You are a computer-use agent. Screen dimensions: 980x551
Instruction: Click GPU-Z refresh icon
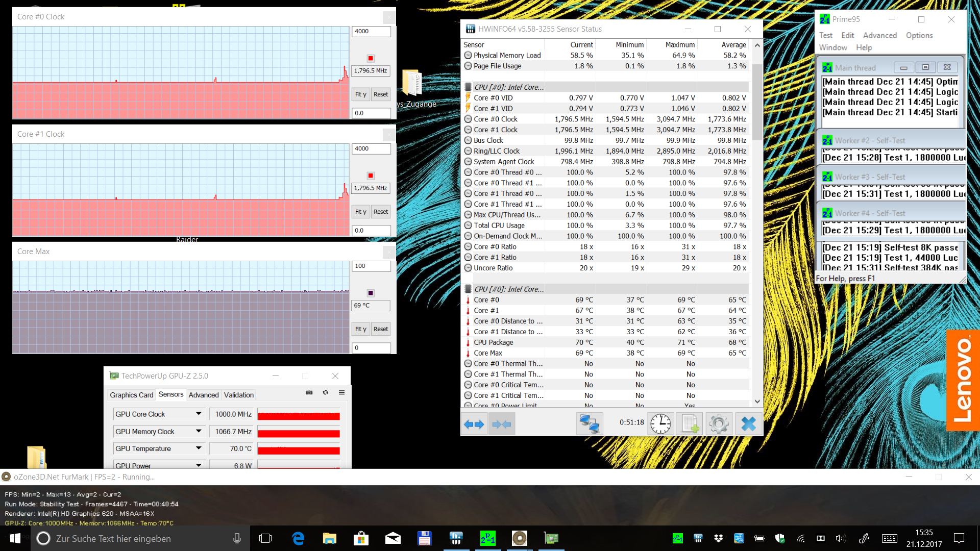(325, 393)
